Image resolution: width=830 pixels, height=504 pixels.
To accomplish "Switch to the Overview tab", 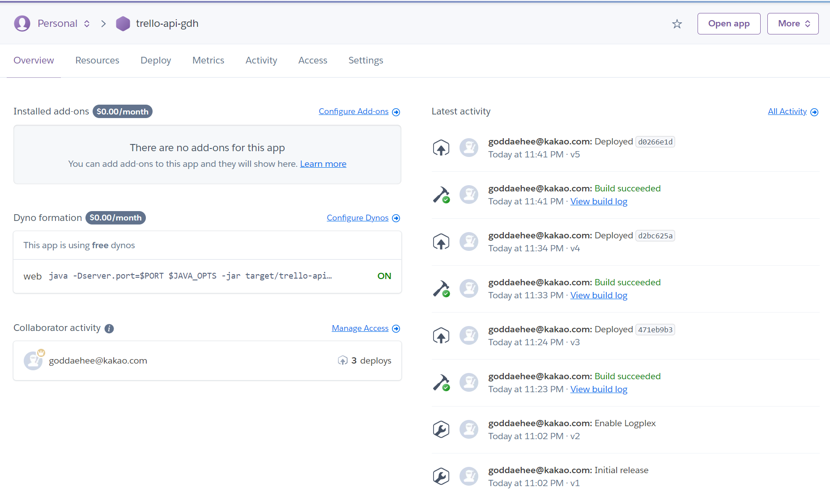I will coord(34,60).
